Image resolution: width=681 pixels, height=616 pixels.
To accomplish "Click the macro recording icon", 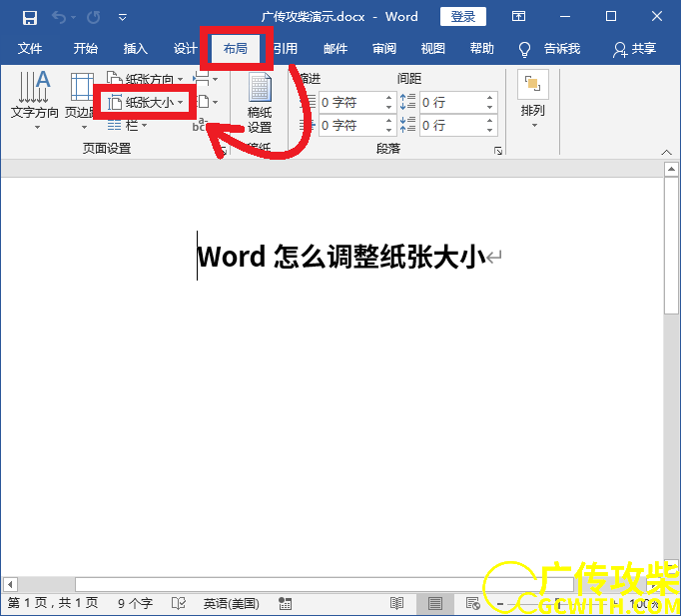I will click(x=286, y=603).
